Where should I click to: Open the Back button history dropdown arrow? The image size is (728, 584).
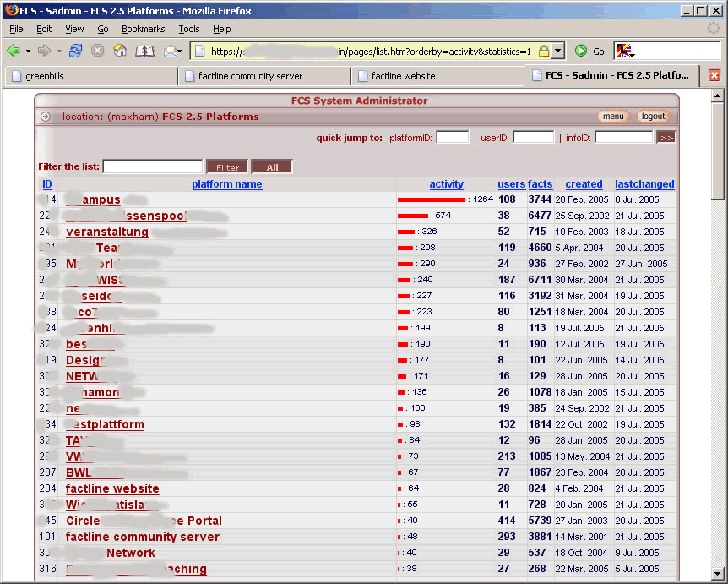[x=28, y=51]
